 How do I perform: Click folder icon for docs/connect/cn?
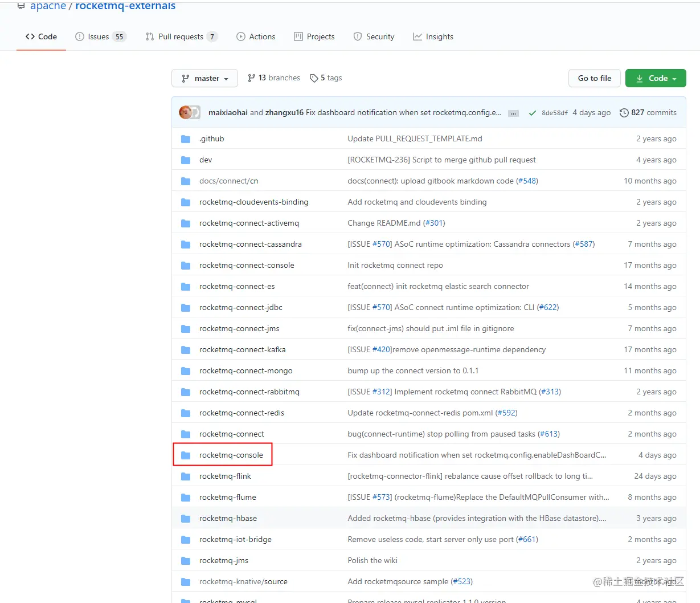[x=186, y=181]
